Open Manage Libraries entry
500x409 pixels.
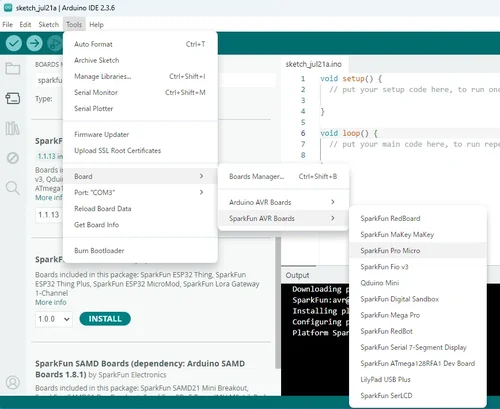[140, 76]
